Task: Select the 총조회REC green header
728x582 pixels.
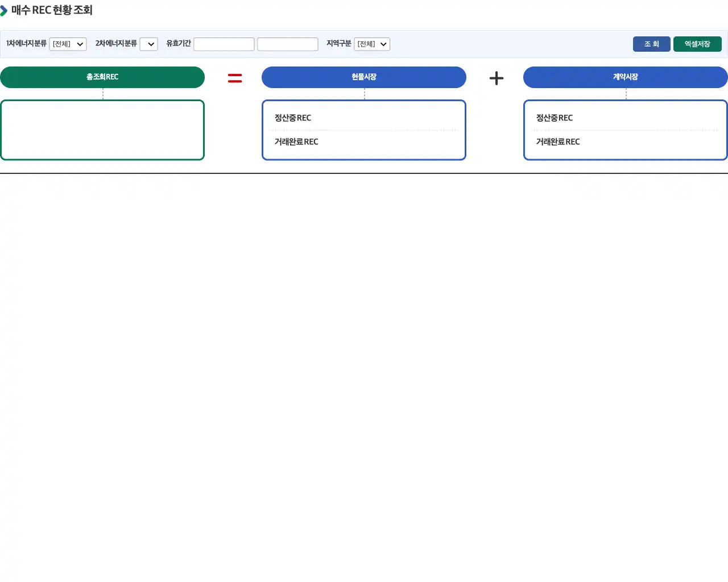Action: [x=102, y=77]
